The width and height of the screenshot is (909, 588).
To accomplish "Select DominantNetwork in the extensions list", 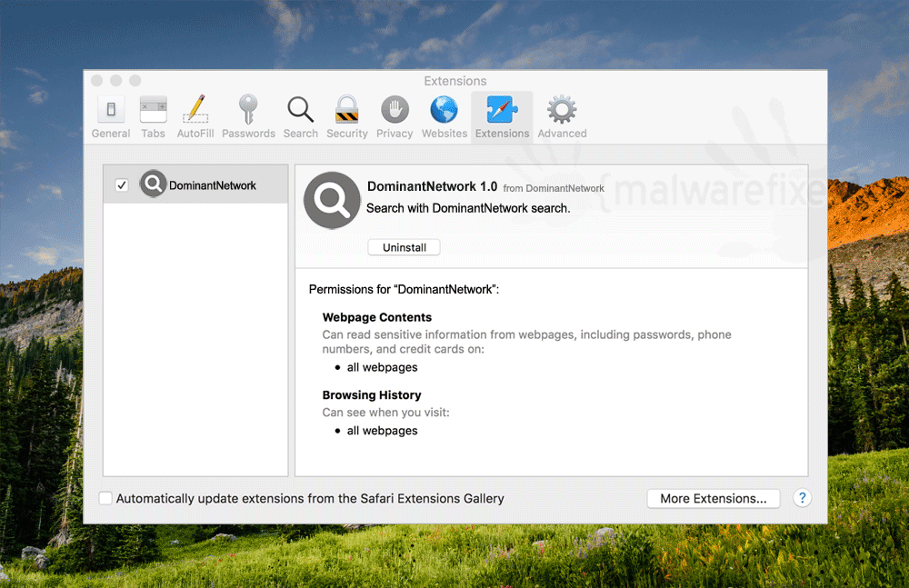I will 195,184.
